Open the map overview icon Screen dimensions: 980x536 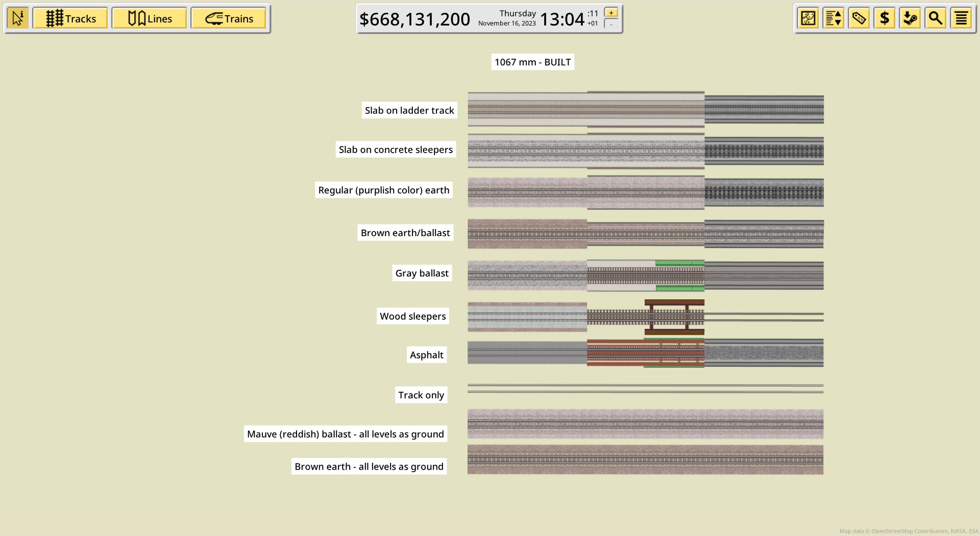[x=808, y=18]
